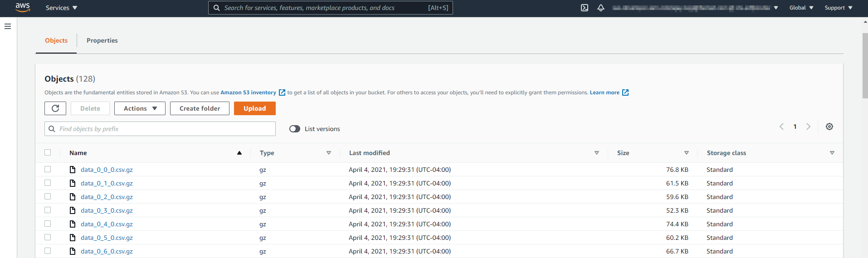Switch to the Properties tab
868x258 pixels.
tap(102, 40)
